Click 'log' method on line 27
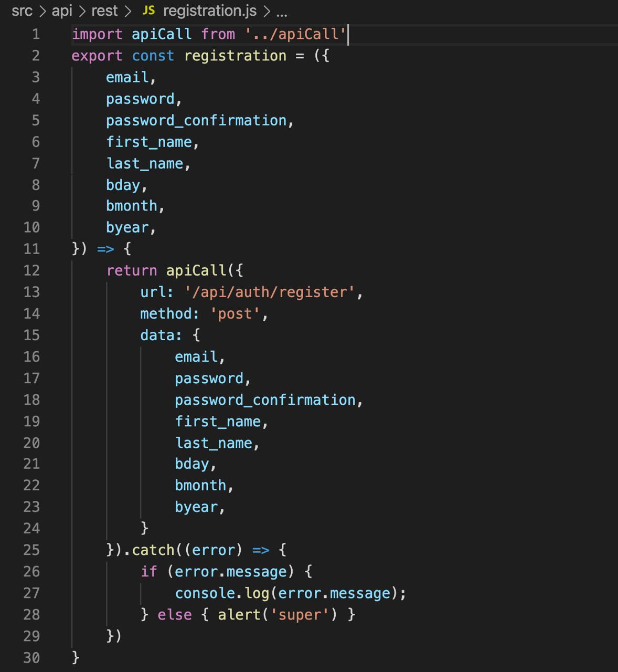 pos(257,593)
